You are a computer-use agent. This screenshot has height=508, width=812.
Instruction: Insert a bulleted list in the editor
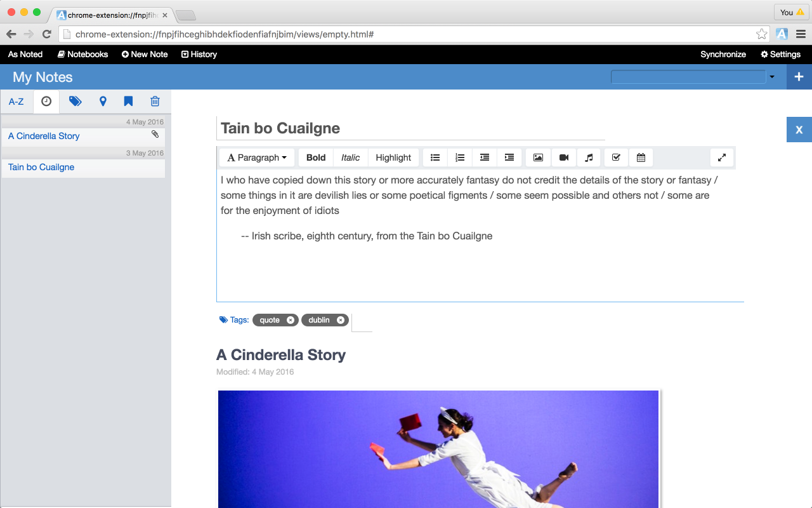coord(435,157)
